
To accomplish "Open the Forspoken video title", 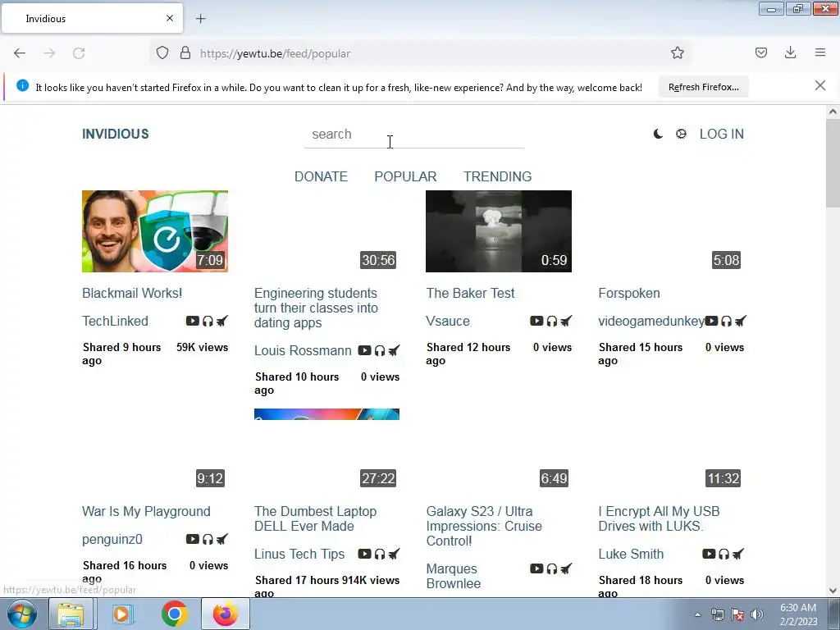I will click(629, 293).
